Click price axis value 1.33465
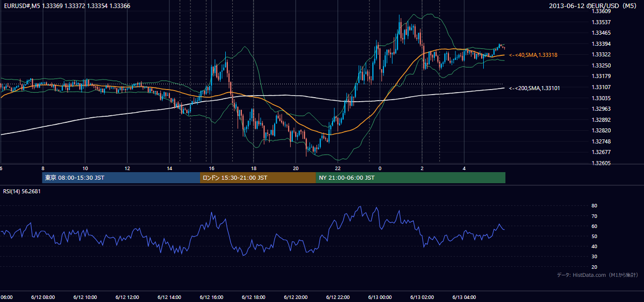The image size is (644, 302). 601,33
